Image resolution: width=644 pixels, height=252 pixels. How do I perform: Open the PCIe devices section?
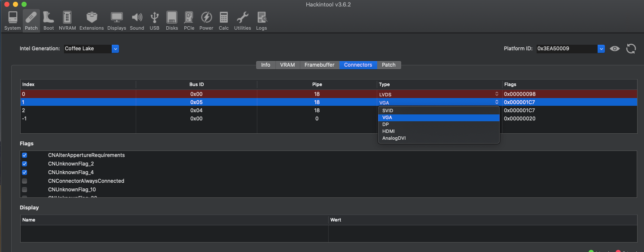pyautogui.click(x=189, y=21)
